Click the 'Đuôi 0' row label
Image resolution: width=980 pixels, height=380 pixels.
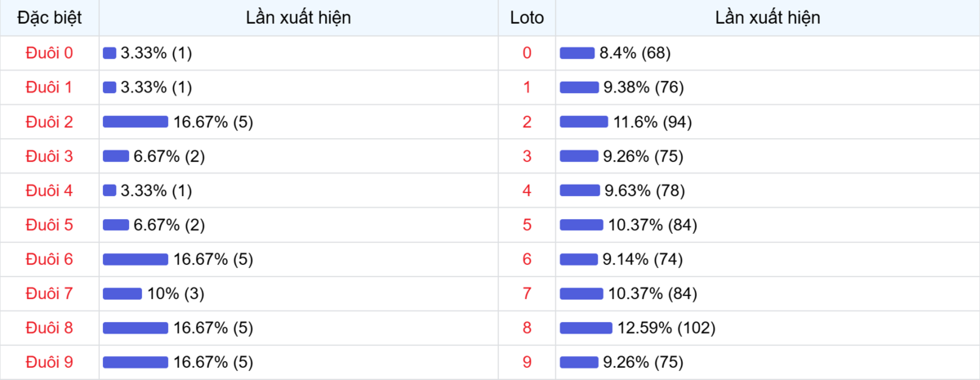click(49, 53)
